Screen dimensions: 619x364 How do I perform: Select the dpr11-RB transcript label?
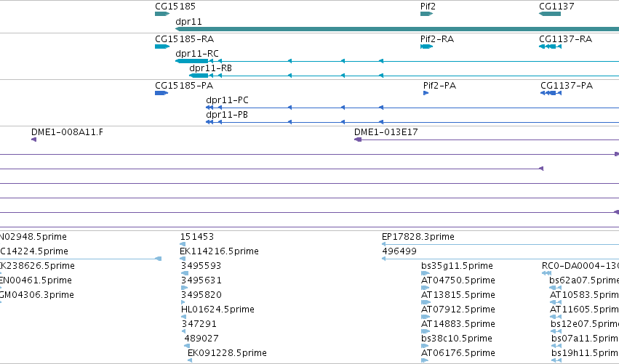210,68
